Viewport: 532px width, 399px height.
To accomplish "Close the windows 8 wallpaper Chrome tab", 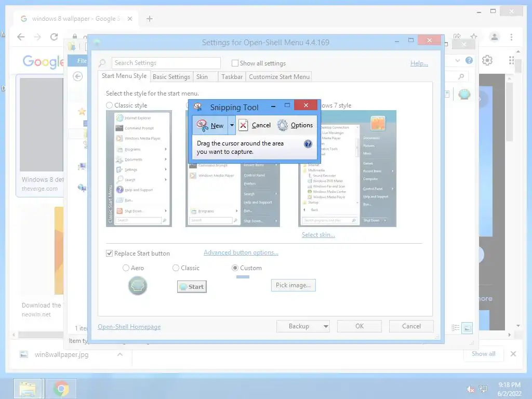I will click(130, 19).
